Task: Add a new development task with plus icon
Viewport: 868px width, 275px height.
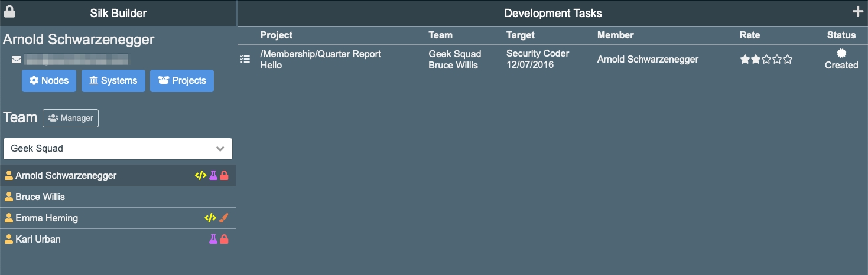Action: pyautogui.click(x=857, y=12)
